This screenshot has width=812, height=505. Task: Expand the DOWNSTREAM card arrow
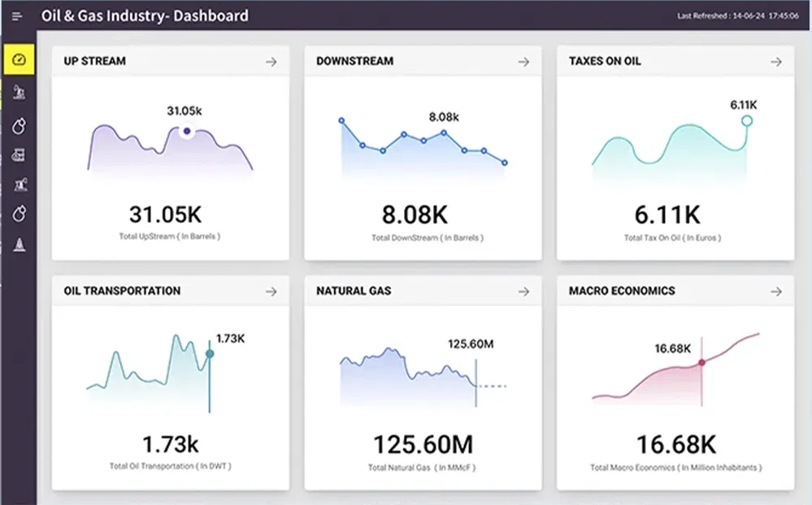[523, 62]
